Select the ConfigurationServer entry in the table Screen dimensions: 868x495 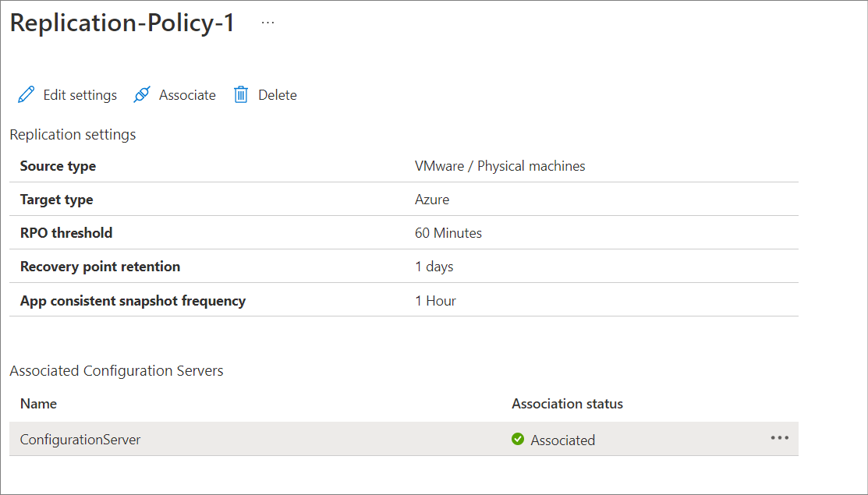click(x=80, y=439)
